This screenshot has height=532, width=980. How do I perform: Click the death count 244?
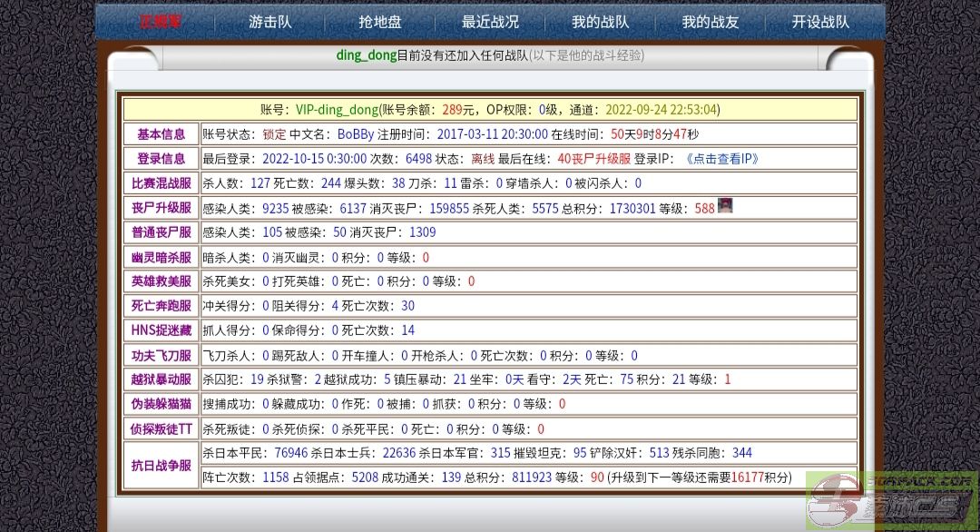point(331,183)
